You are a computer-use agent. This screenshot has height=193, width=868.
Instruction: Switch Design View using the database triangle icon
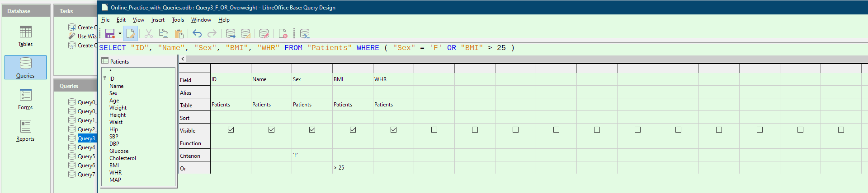(245, 34)
